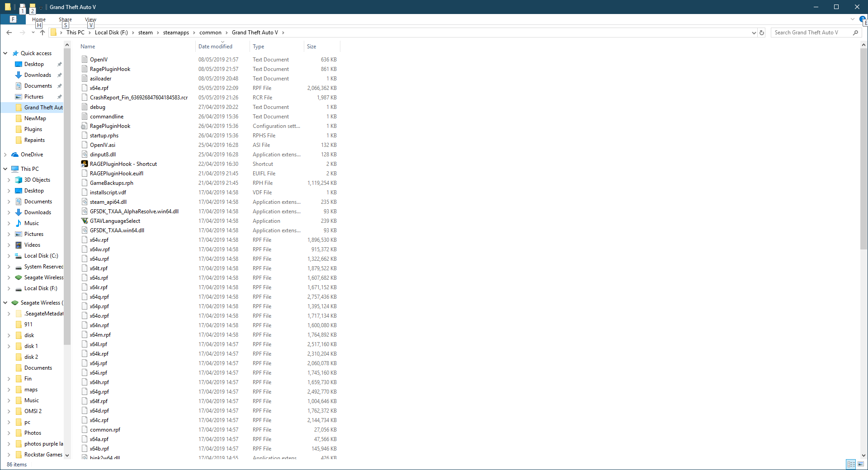Click the file list vertical scrollbar thumb
This screenshot has height=470, width=868.
point(863,149)
